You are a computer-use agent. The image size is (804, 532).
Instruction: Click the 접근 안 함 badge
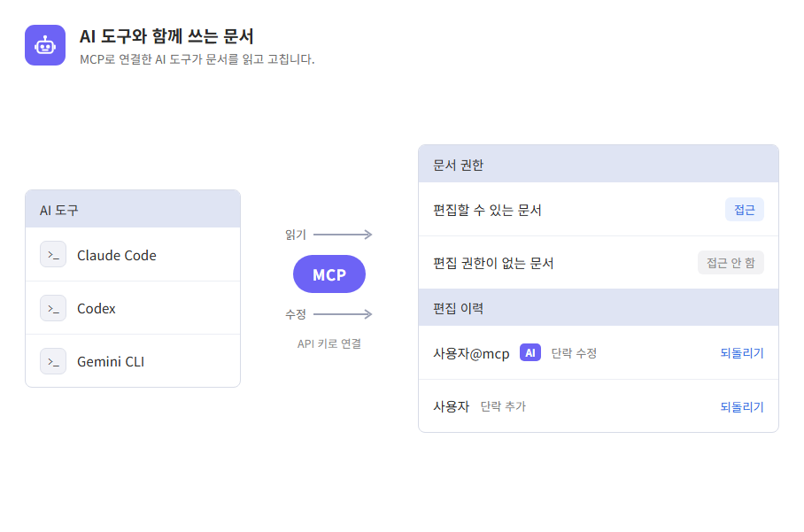click(731, 262)
